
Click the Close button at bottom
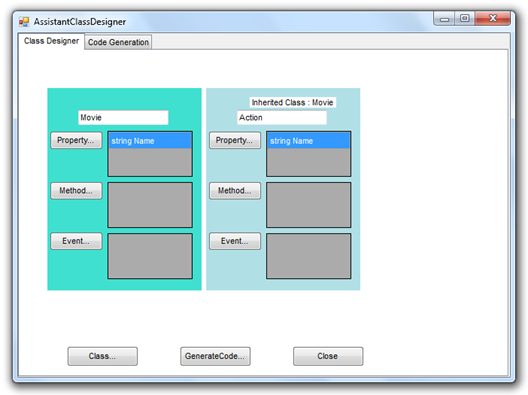(x=328, y=356)
